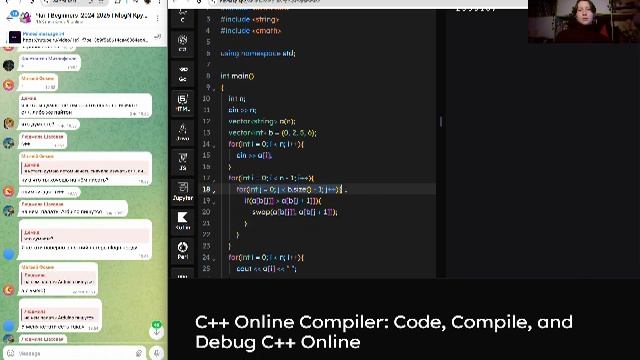This screenshot has height=360, width=640.
Task: Click line 13 vector<int> b declaration
Action: pyautogui.click(x=272, y=133)
